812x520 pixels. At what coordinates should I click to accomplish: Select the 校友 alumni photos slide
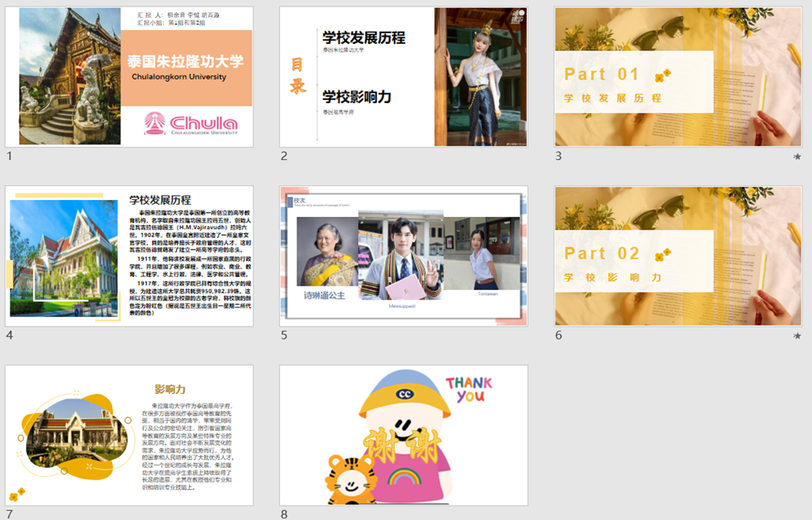tap(404, 256)
